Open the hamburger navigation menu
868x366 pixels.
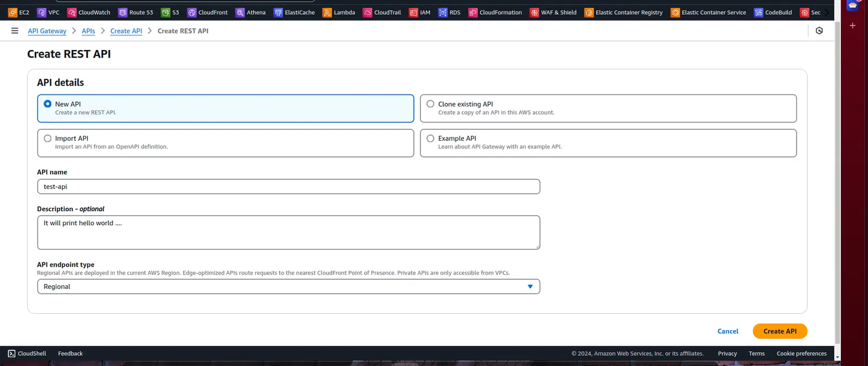click(15, 31)
